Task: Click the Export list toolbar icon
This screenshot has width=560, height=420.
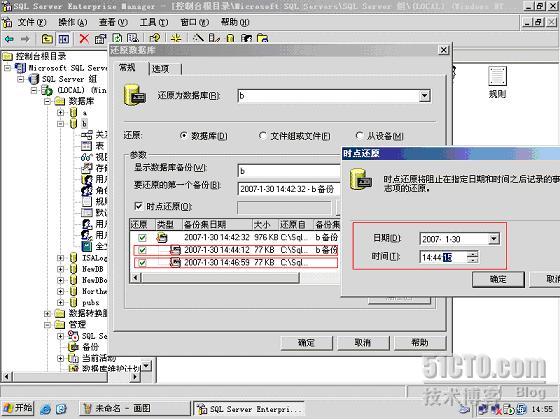Action: pyautogui.click(x=133, y=38)
